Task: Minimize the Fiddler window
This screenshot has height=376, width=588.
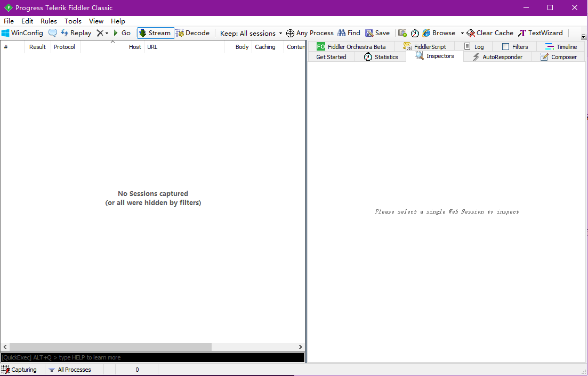Action: (526, 7)
